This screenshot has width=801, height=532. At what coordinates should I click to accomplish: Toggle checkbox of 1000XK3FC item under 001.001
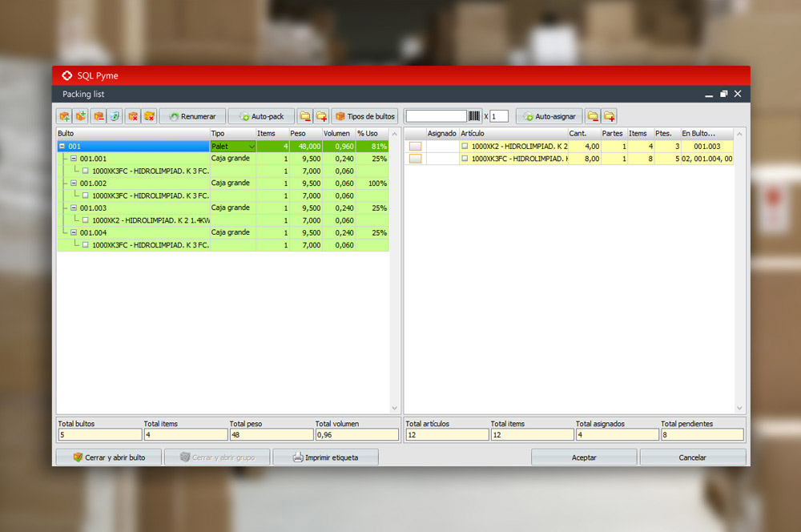[87, 171]
